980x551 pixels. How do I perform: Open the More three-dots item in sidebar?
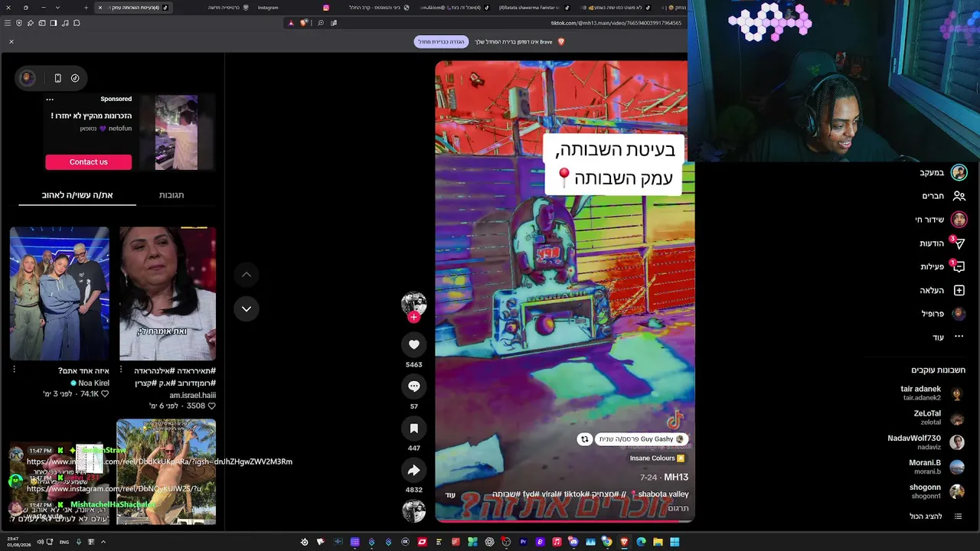959,337
